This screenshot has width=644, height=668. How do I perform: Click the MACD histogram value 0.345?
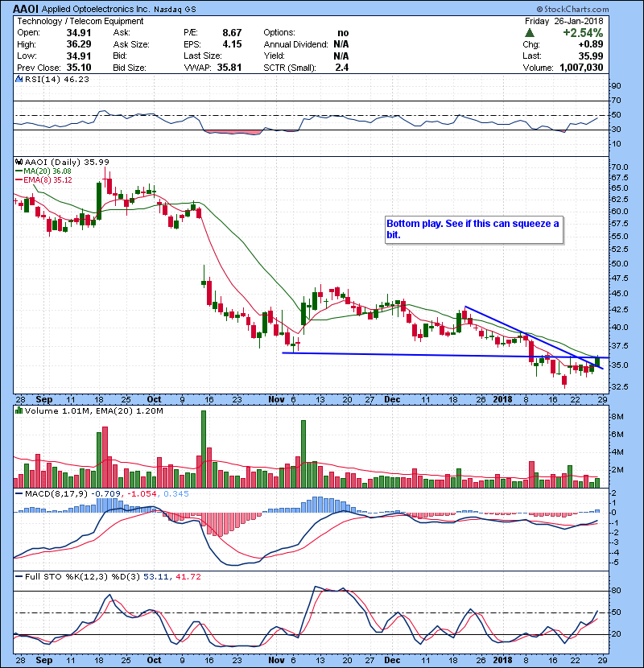pos(175,494)
